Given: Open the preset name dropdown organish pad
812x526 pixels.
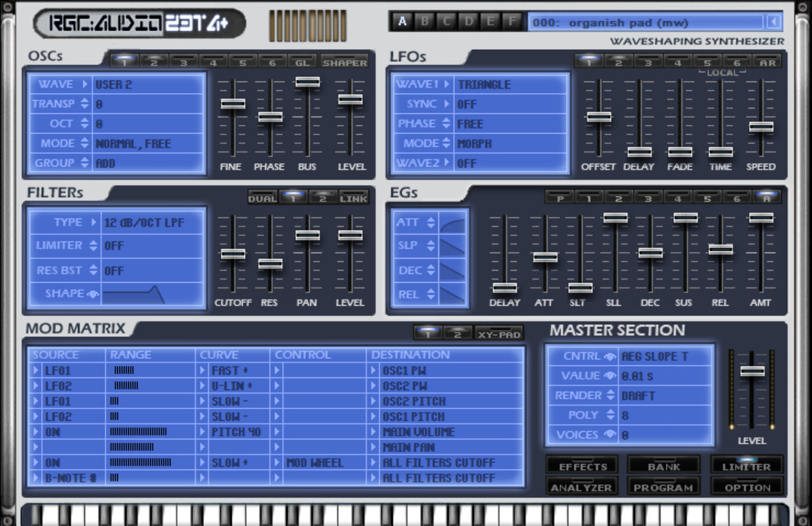Looking at the screenshot, I should (647, 22).
